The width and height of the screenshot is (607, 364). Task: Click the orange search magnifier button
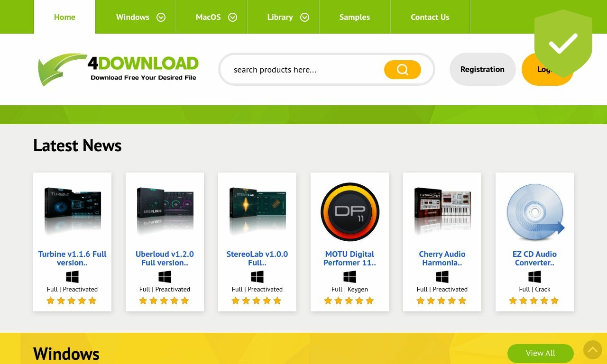tap(403, 70)
